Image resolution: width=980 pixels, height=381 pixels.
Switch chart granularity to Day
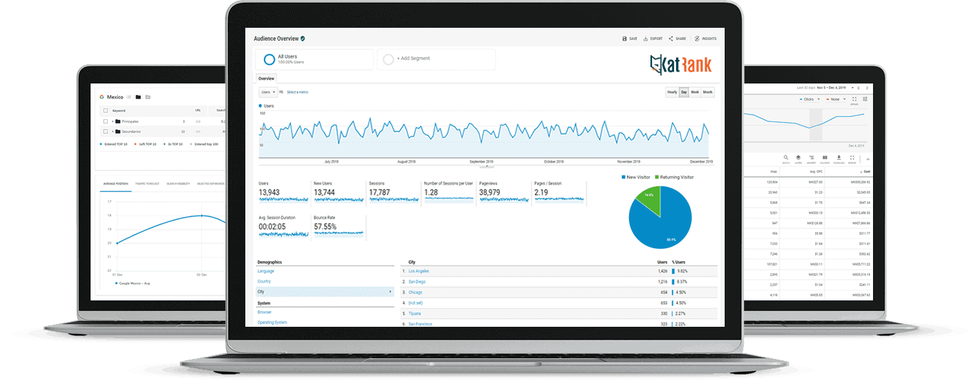[683, 92]
